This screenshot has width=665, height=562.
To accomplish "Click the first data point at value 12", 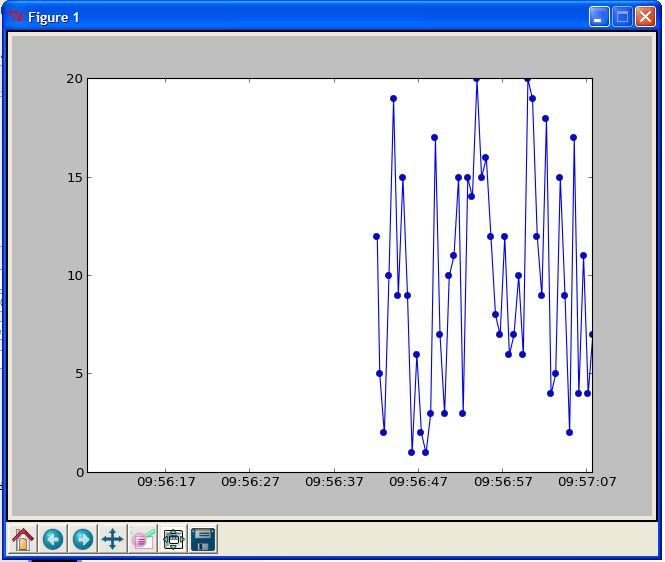I will click(x=376, y=236).
